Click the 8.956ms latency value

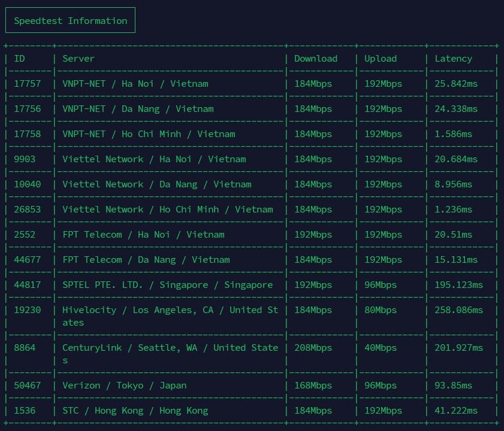tap(453, 184)
